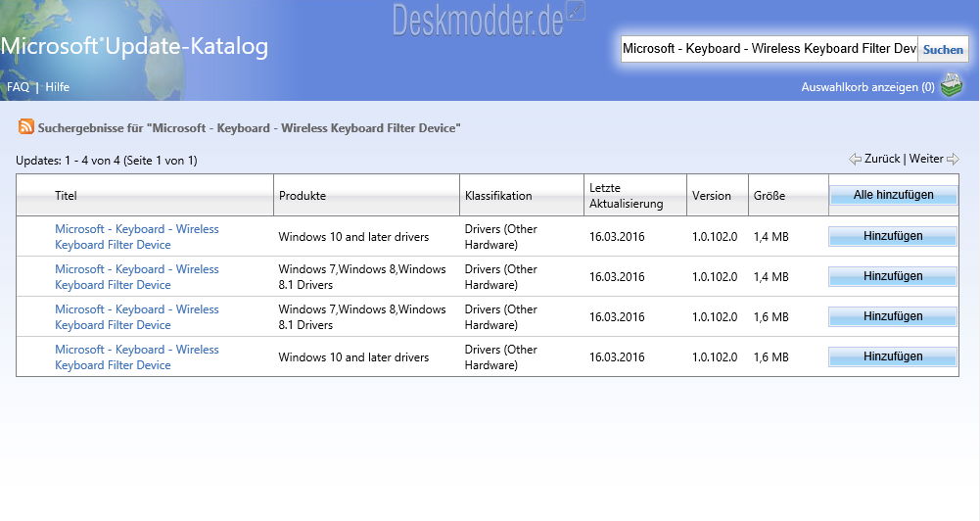Screen dimensions: 980x521
Task: Click '16.03.2016' date in first row
Action: (616, 237)
